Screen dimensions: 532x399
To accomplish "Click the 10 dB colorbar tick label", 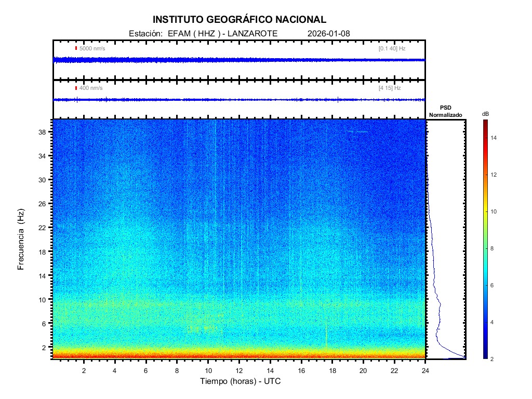I will click(x=495, y=212).
